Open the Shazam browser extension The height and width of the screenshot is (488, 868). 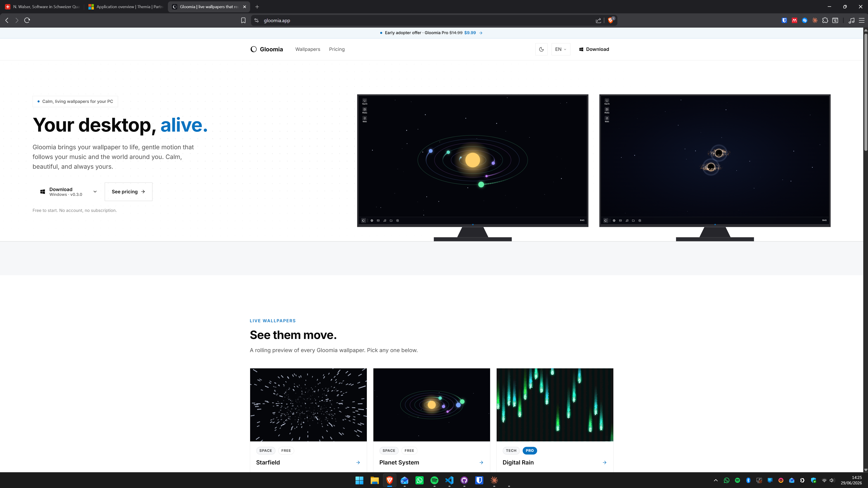click(805, 21)
